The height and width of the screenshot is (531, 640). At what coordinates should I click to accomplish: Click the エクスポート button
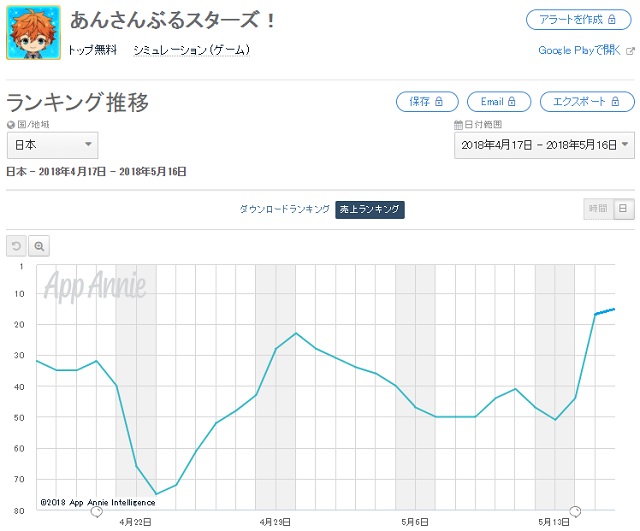[x=587, y=102]
